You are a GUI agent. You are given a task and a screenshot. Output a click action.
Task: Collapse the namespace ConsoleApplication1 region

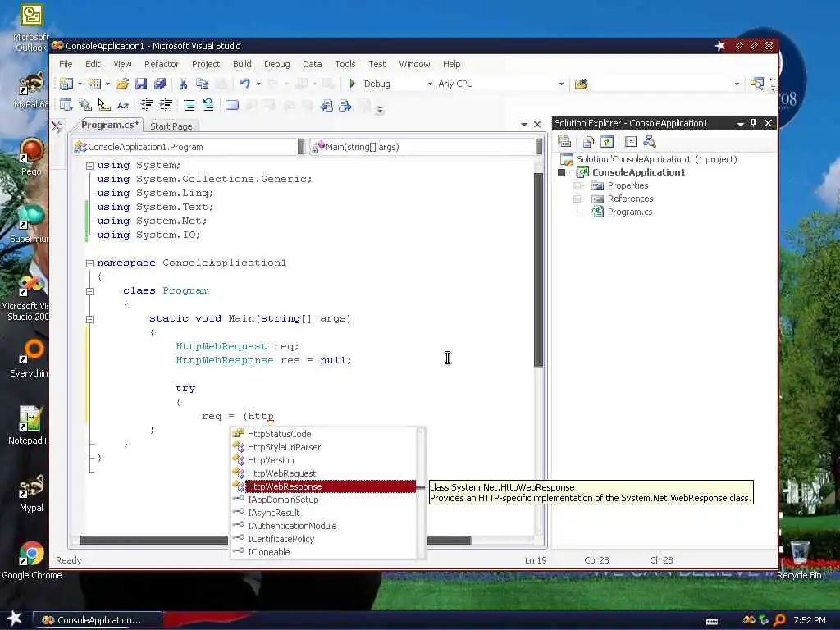(90, 263)
